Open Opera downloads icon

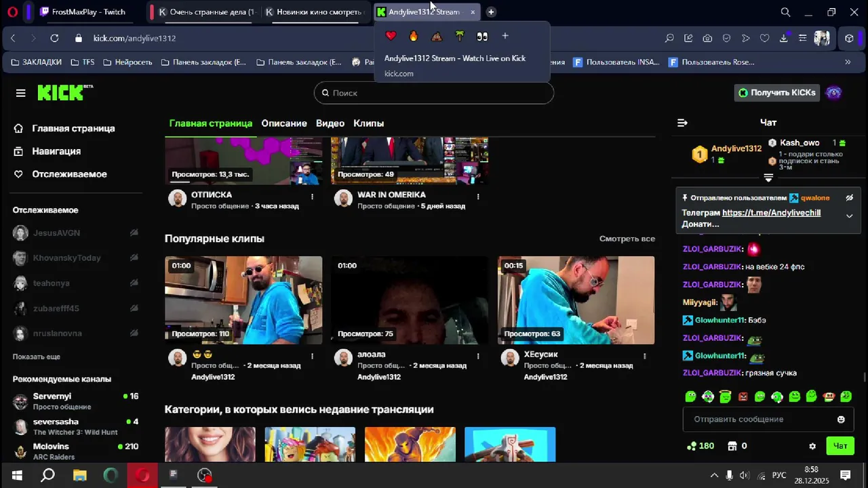pyautogui.click(x=783, y=39)
